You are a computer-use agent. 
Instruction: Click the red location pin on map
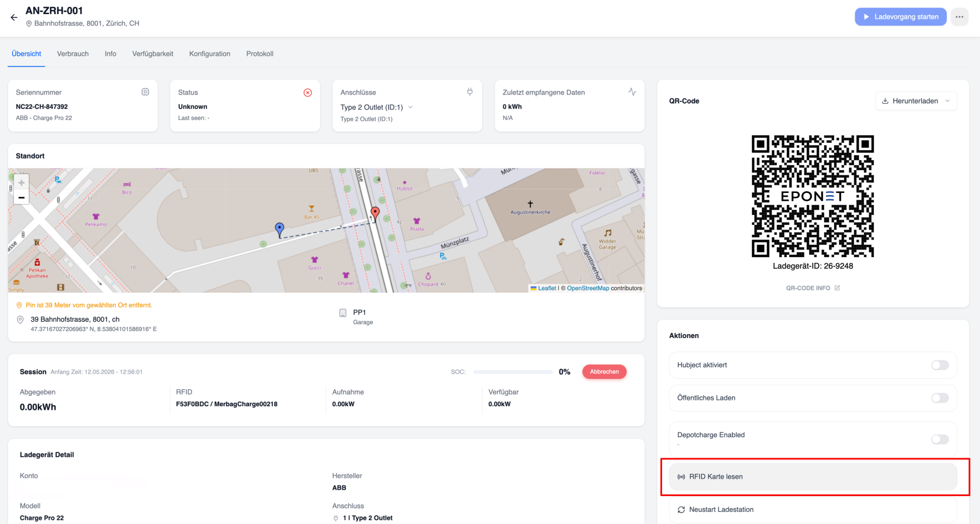click(x=375, y=213)
